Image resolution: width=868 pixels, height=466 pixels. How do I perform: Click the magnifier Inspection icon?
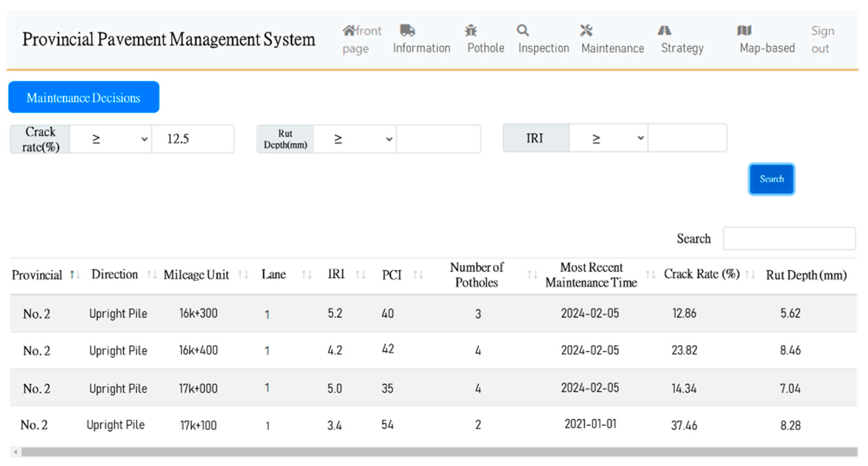tap(522, 30)
